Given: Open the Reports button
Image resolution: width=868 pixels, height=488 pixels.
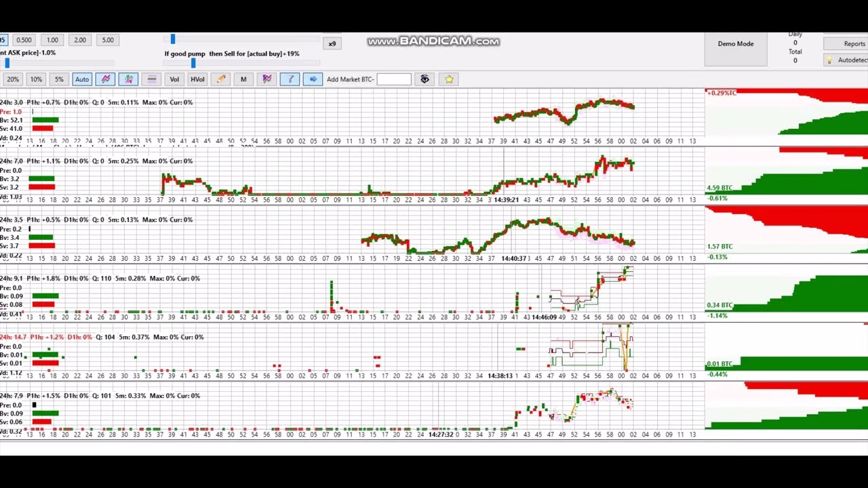Looking at the screenshot, I should [x=846, y=43].
